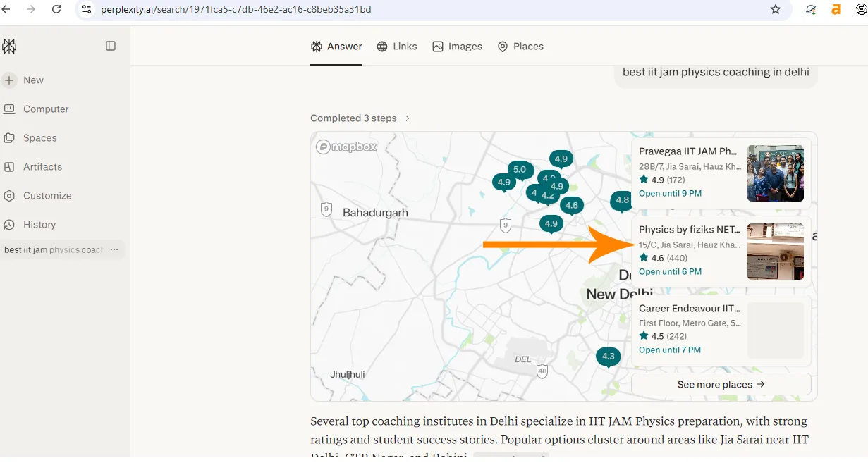The height and width of the screenshot is (470, 868).
Task: Click the route 48 shield on the map
Action: coord(542,371)
